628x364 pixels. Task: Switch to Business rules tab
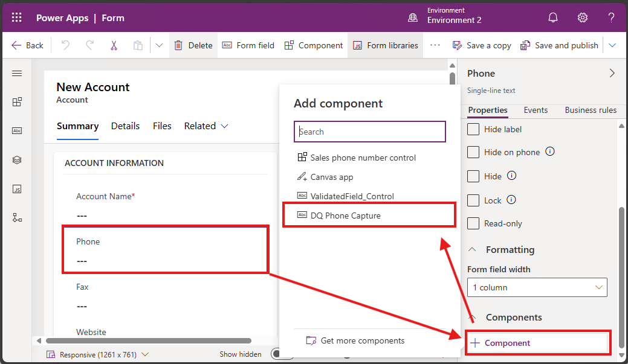[591, 110]
